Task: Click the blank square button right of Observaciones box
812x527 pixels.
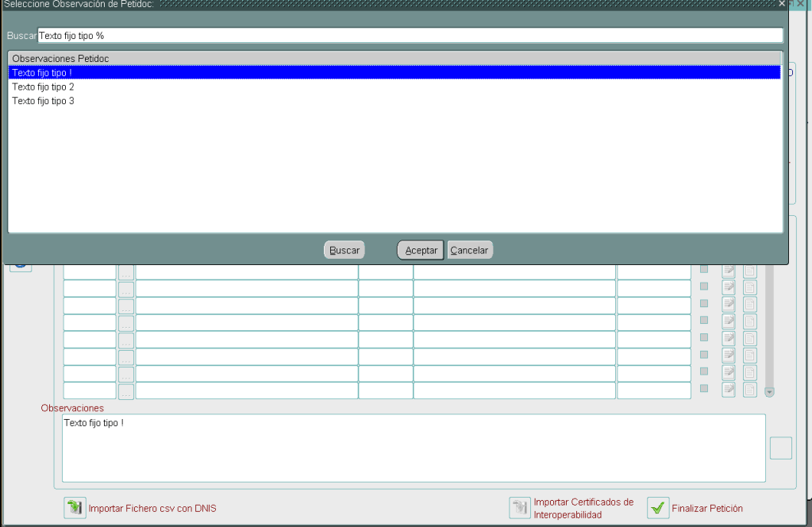Action: tap(780, 448)
